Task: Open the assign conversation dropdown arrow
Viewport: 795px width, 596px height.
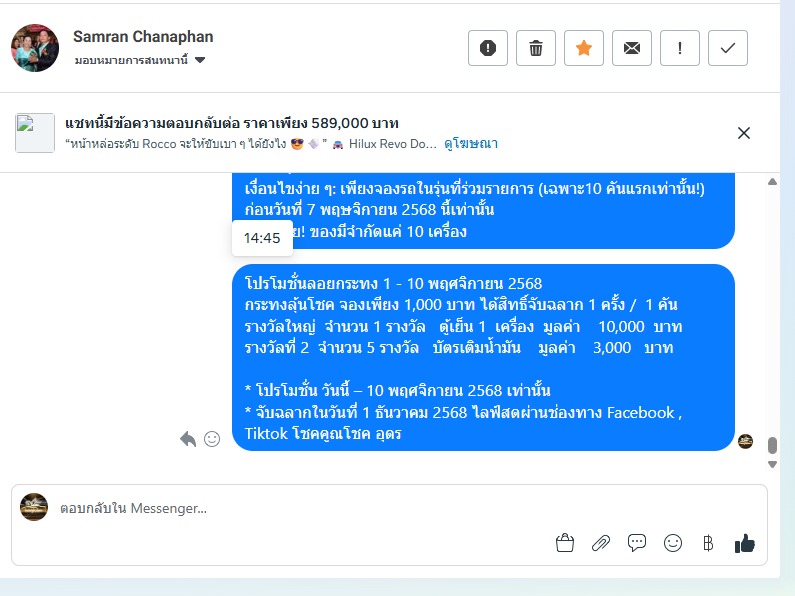Action: point(200,60)
